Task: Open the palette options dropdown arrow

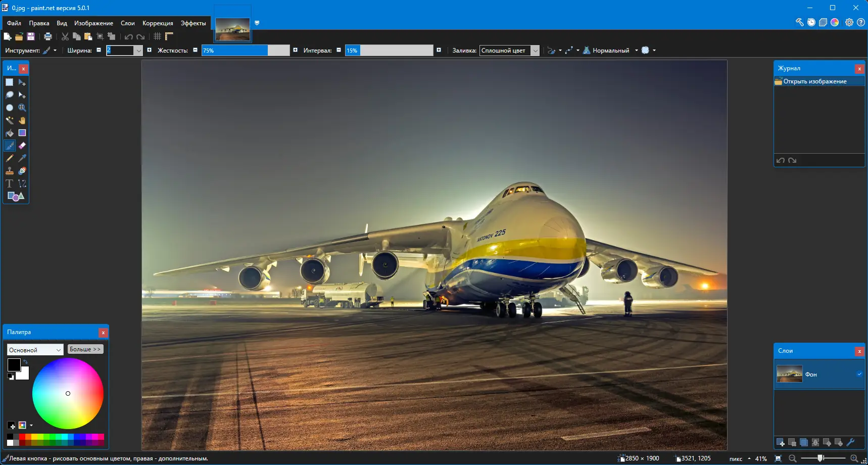Action: pos(31,426)
